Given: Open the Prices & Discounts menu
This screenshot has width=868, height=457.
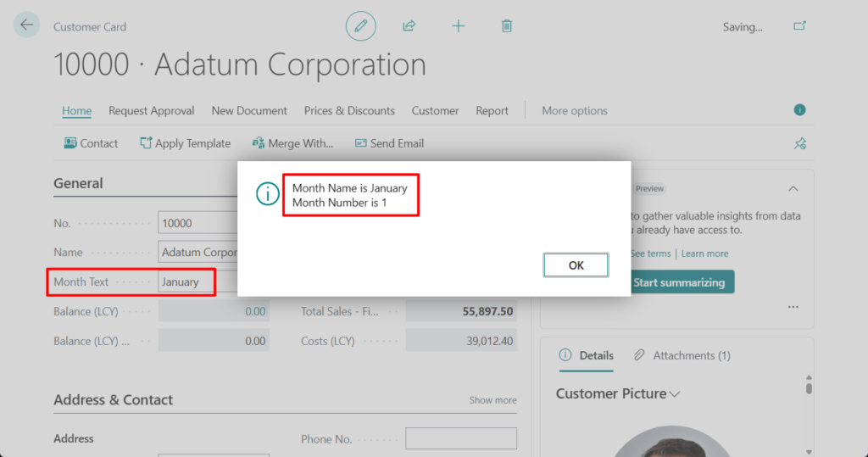Looking at the screenshot, I should tap(349, 110).
